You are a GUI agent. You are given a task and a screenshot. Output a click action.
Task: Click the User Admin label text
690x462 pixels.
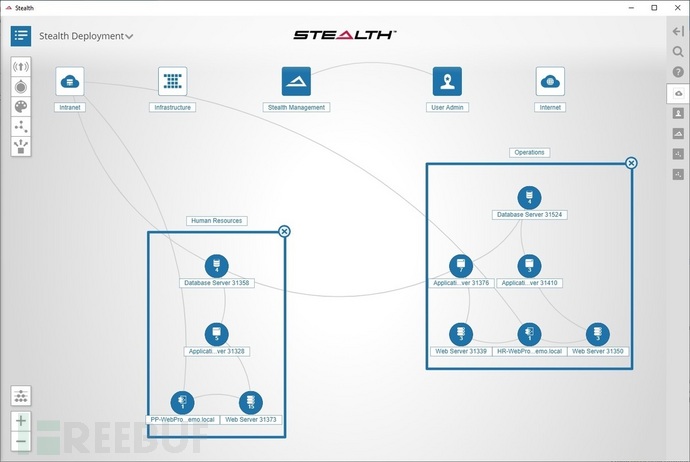coord(447,107)
